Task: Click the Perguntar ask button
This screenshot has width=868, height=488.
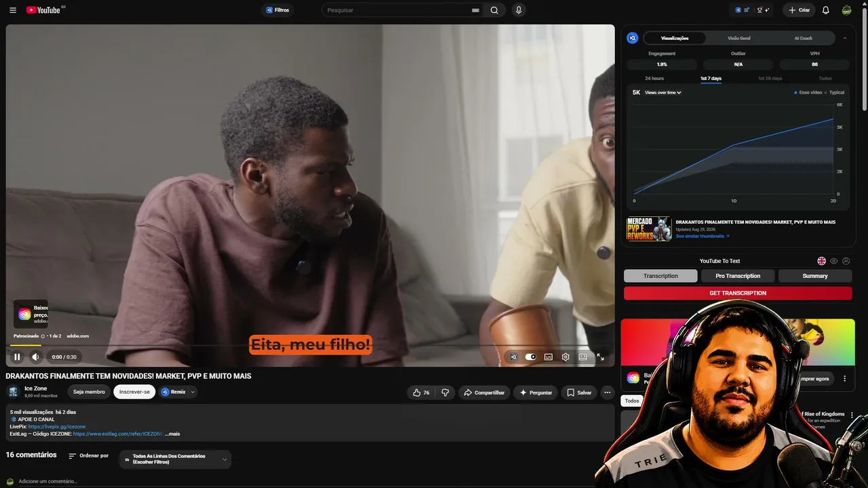Action: (x=536, y=392)
